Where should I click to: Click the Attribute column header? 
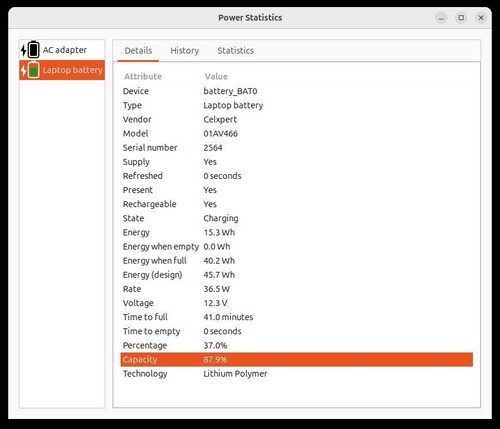[143, 76]
